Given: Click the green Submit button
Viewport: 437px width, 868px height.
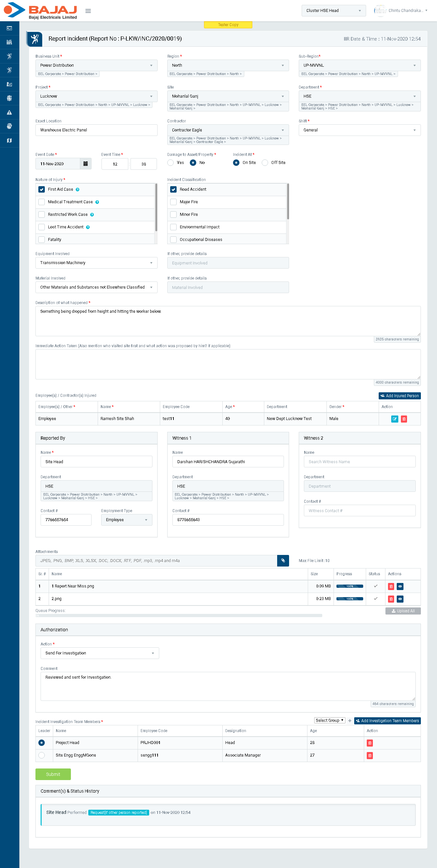Looking at the screenshot, I should coord(53,774).
